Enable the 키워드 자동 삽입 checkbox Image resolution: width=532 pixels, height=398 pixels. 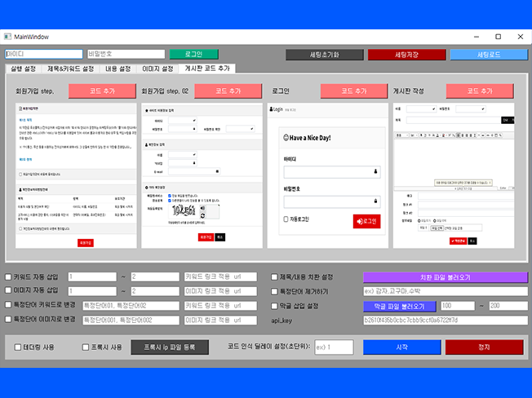click(x=9, y=277)
